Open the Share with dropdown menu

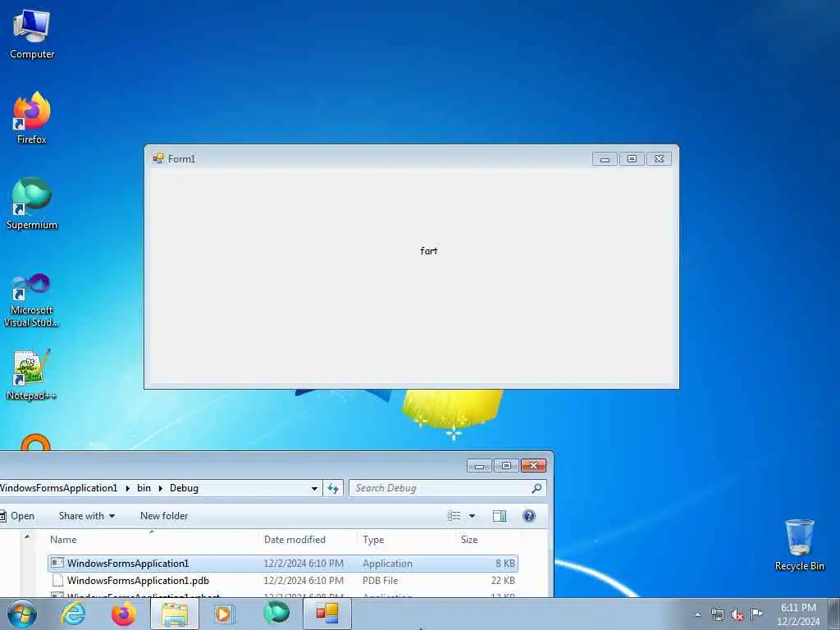pos(87,516)
